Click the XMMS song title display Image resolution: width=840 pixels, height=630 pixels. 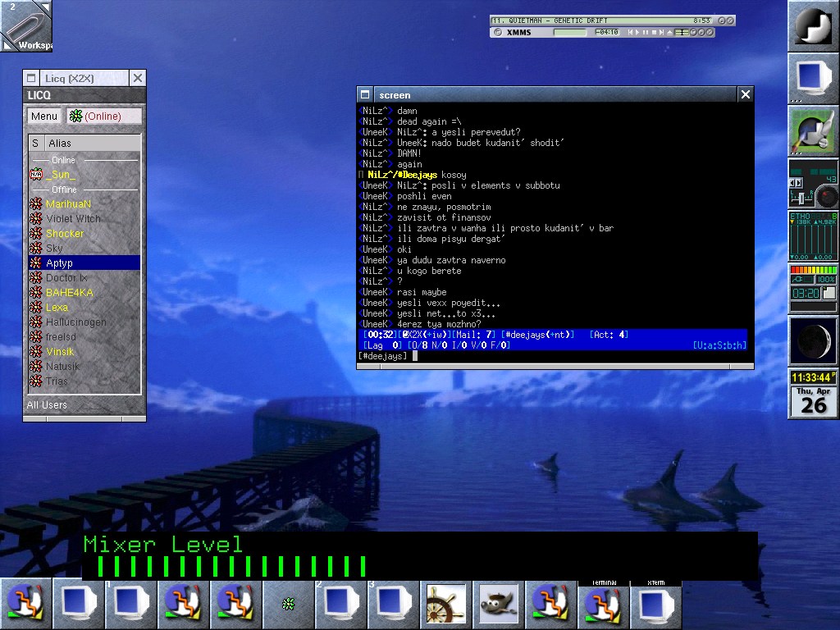601,21
